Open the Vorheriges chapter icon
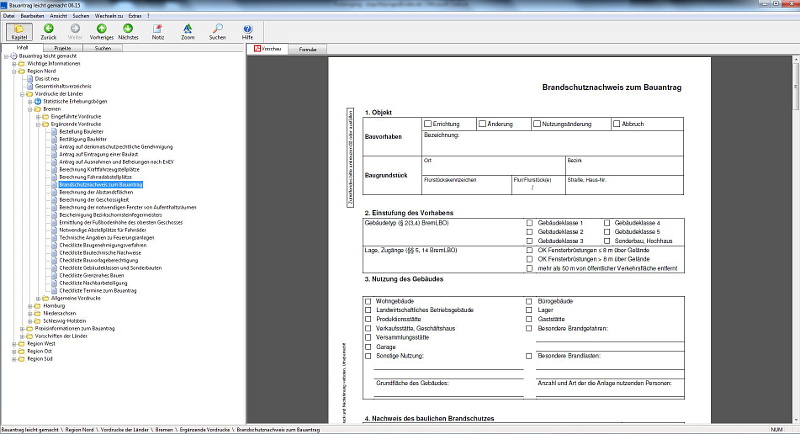 (102, 29)
